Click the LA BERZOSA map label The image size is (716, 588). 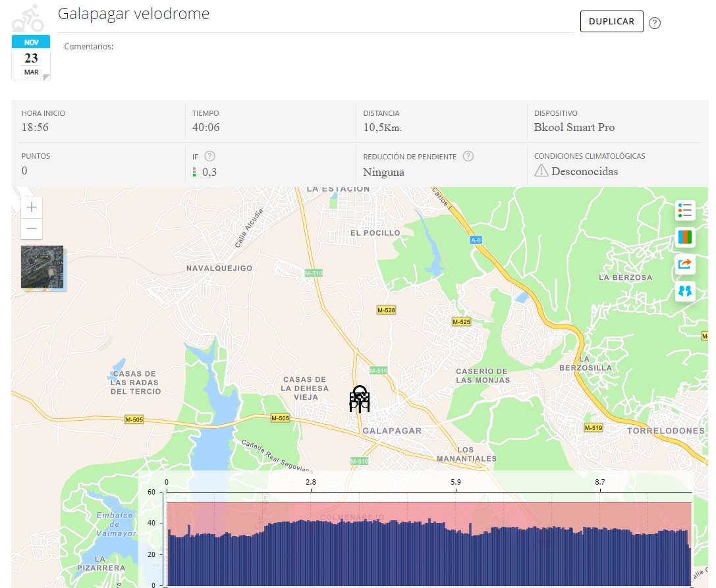point(626,278)
